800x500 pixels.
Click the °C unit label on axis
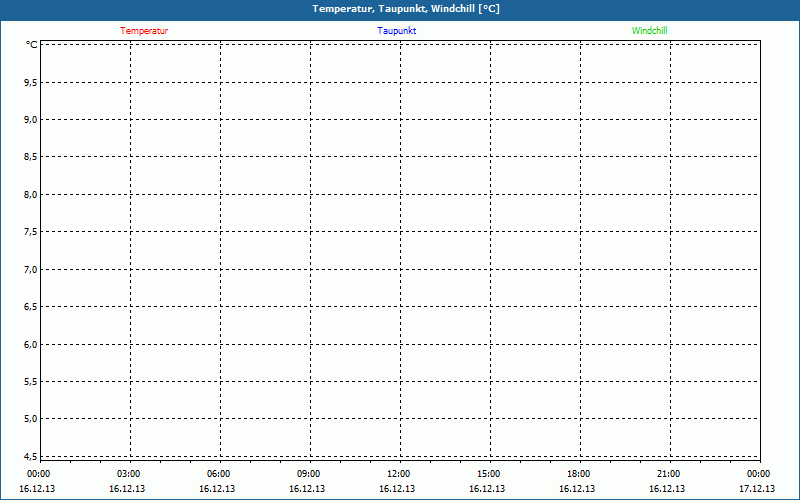click(x=32, y=45)
